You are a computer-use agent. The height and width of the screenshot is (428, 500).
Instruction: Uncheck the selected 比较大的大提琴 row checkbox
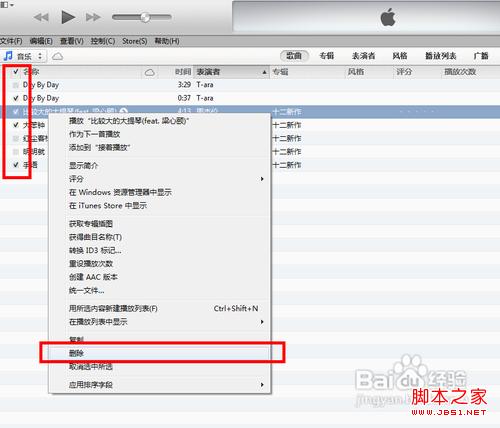pos(15,112)
